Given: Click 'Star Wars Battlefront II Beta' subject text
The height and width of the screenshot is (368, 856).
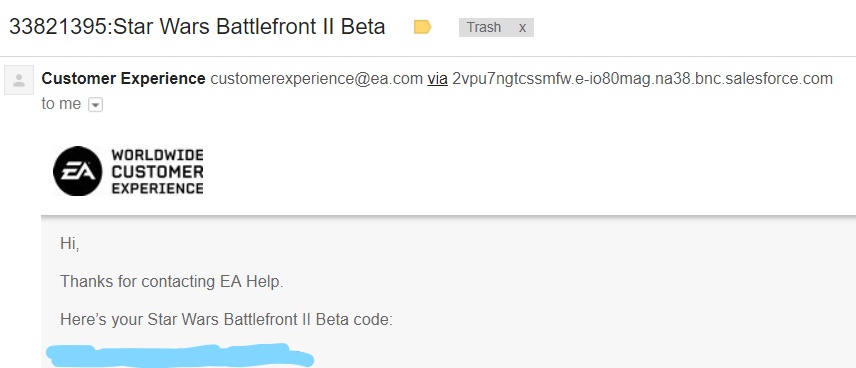Looking at the screenshot, I should click(x=248, y=26).
